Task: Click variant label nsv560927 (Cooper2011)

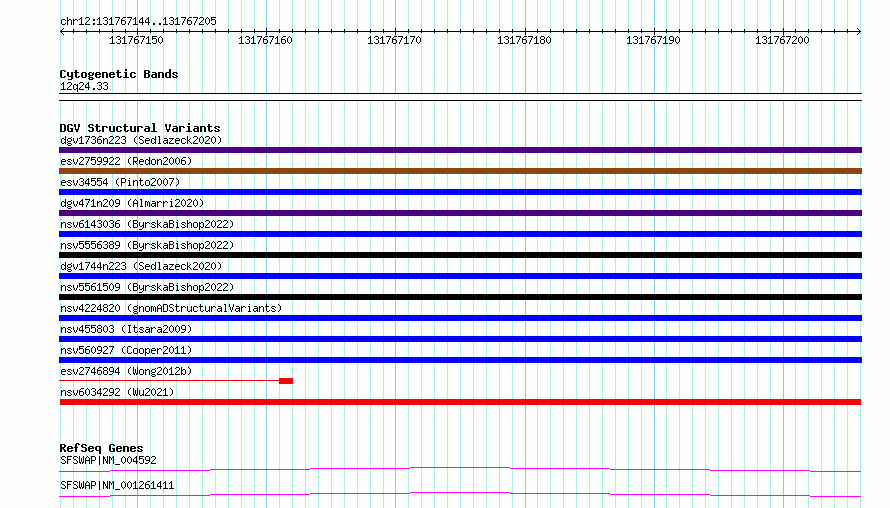Action: tap(126, 350)
